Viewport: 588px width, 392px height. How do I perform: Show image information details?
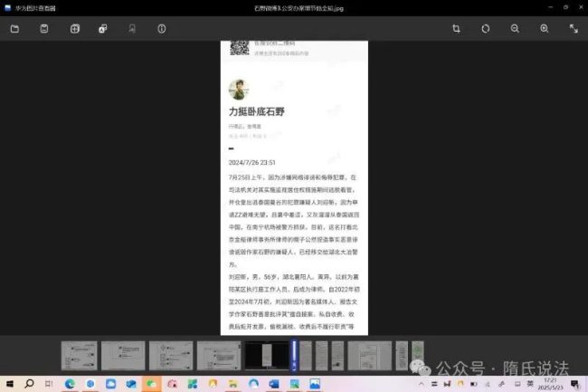click(162, 29)
